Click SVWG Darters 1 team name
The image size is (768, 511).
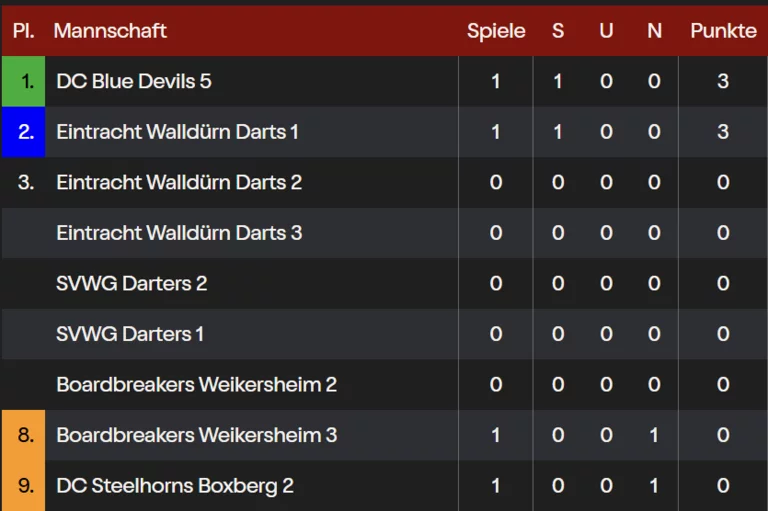point(130,334)
